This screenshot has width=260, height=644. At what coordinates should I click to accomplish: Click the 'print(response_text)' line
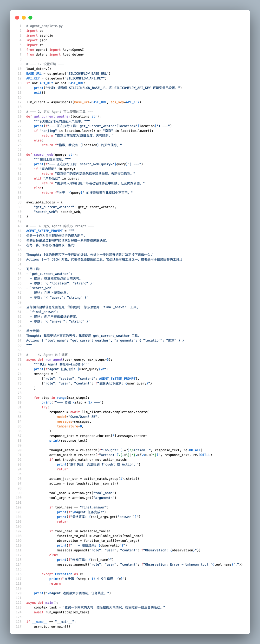pos(68,440)
